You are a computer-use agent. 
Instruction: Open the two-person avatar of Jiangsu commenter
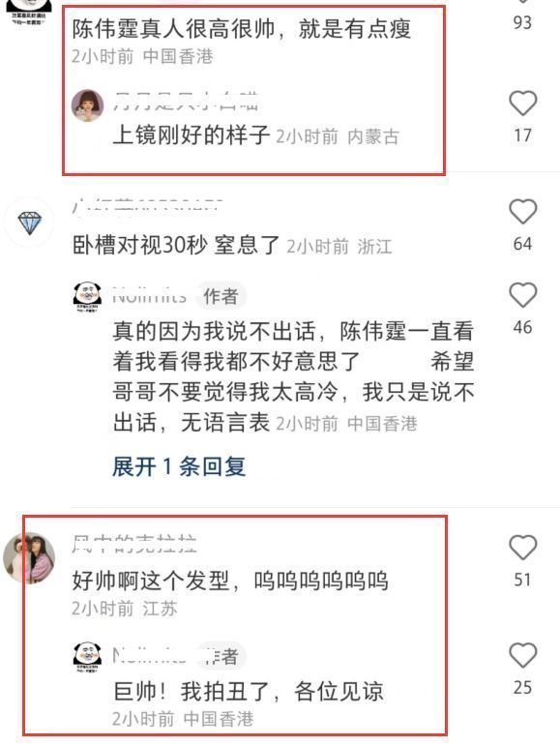pos(29,557)
